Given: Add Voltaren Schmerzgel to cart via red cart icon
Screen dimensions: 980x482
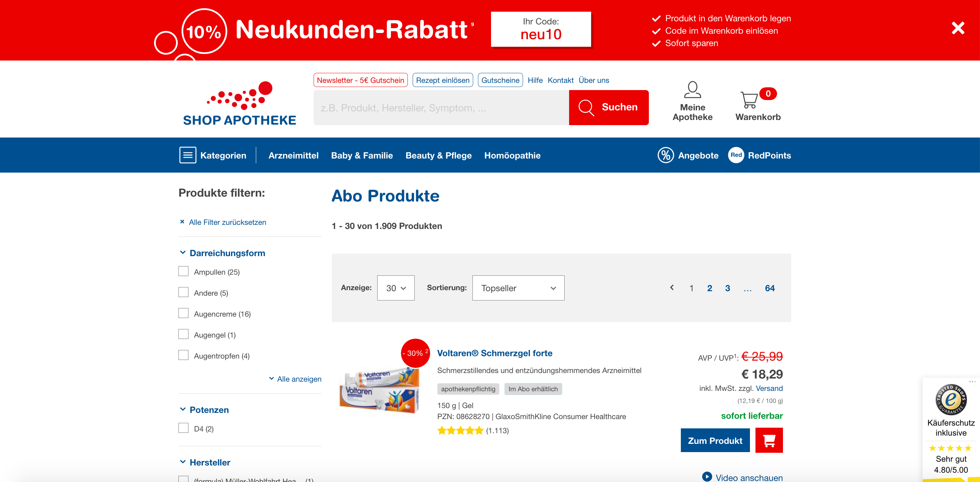Looking at the screenshot, I should click(x=769, y=440).
